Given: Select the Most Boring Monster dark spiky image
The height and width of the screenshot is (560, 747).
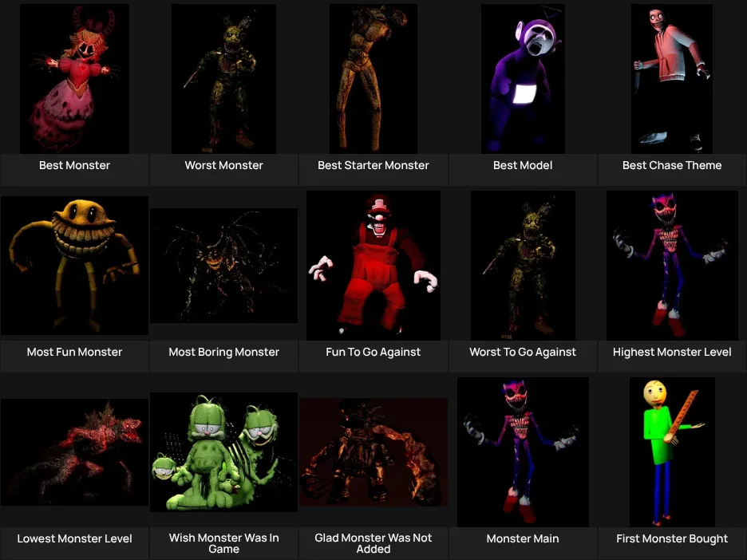Looking at the screenshot, I should (x=223, y=265).
